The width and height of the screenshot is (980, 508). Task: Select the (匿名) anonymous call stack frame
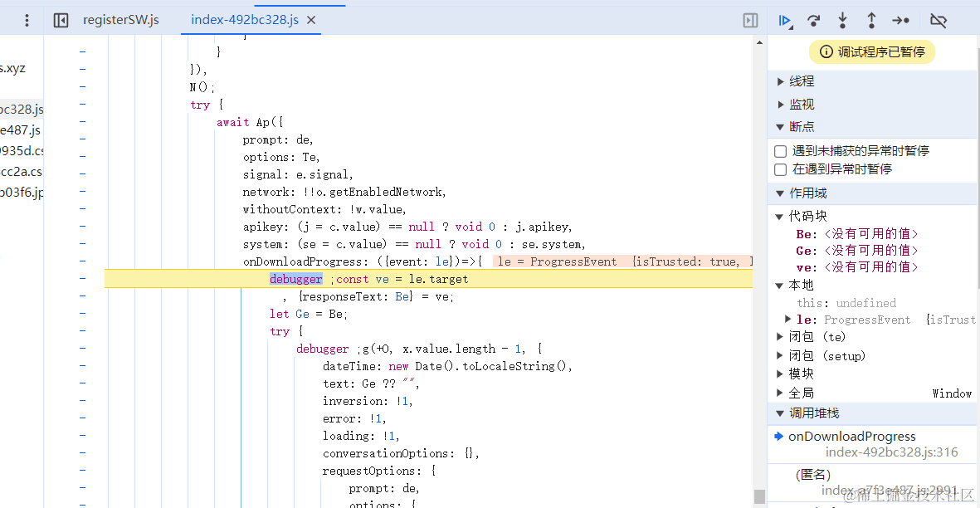coord(872,482)
